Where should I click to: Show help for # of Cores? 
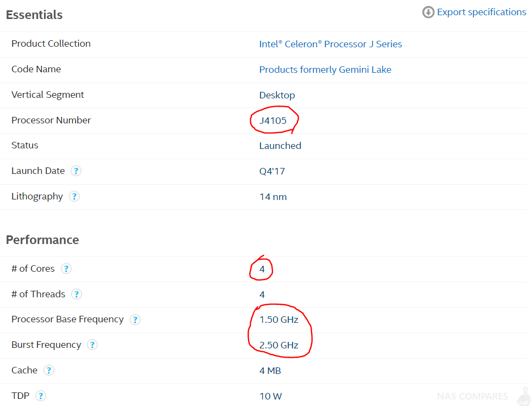coord(66,268)
